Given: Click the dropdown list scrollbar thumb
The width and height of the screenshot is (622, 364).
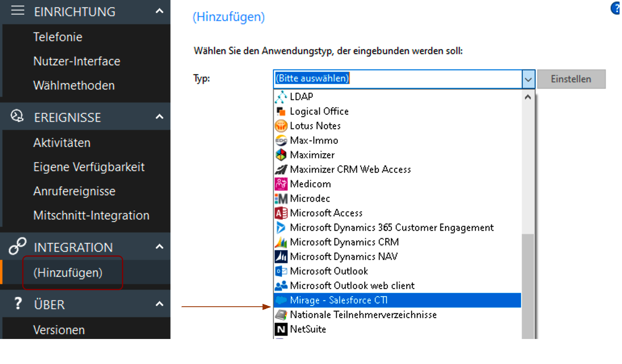Looking at the screenshot, I should coord(527,286).
